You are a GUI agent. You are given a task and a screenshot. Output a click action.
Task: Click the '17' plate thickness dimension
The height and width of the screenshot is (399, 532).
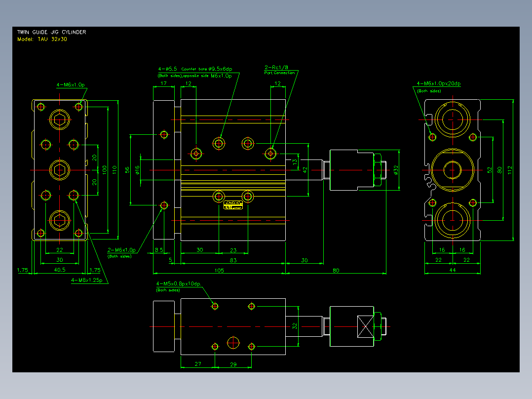click(x=163, y=83)
